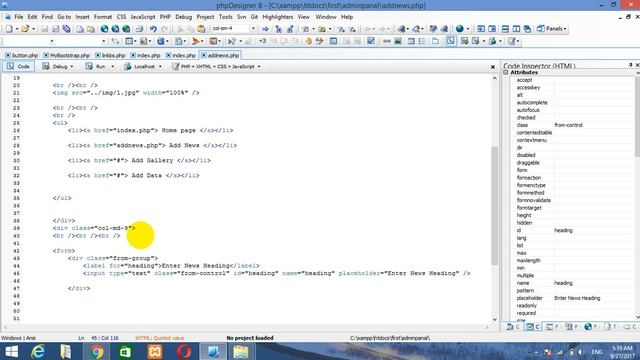Viewport: 640px width, 360px height.
Task: Switch to the linkbs.php tab
Action: (110, 55)
